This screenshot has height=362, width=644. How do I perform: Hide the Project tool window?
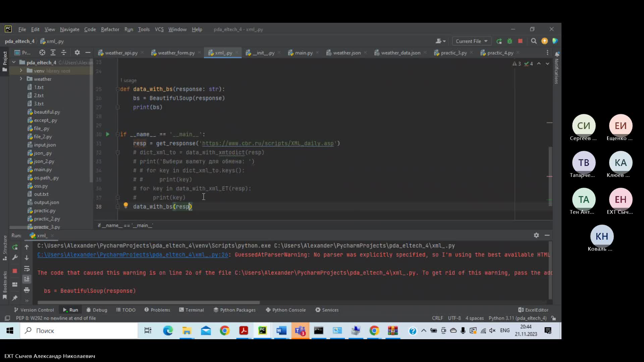88,53
